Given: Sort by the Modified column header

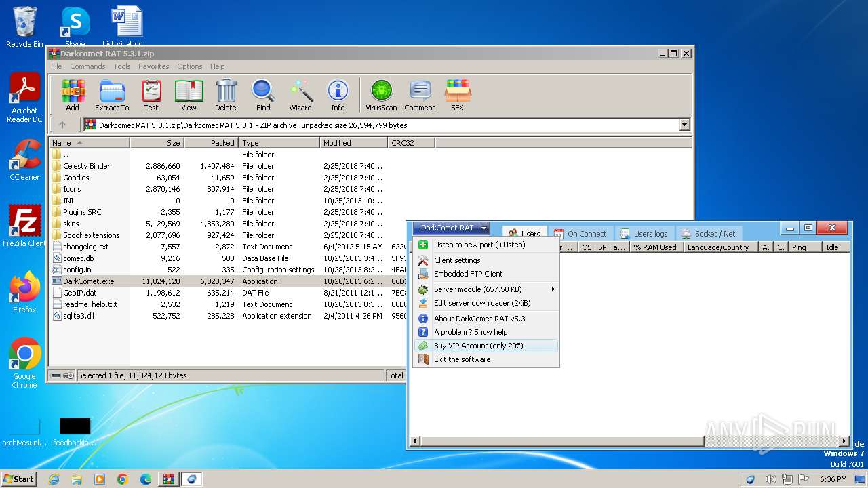Looking at the screenshot, I should click(353, 143).
